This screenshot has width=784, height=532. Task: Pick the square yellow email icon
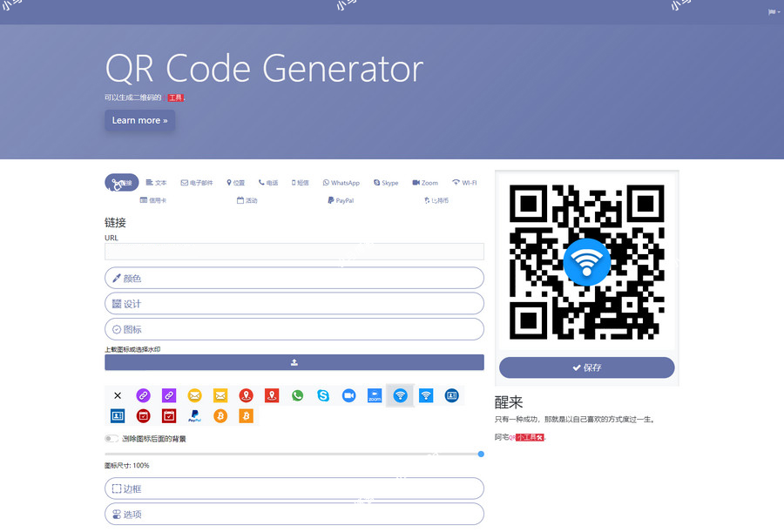click(x=220, y=395)
